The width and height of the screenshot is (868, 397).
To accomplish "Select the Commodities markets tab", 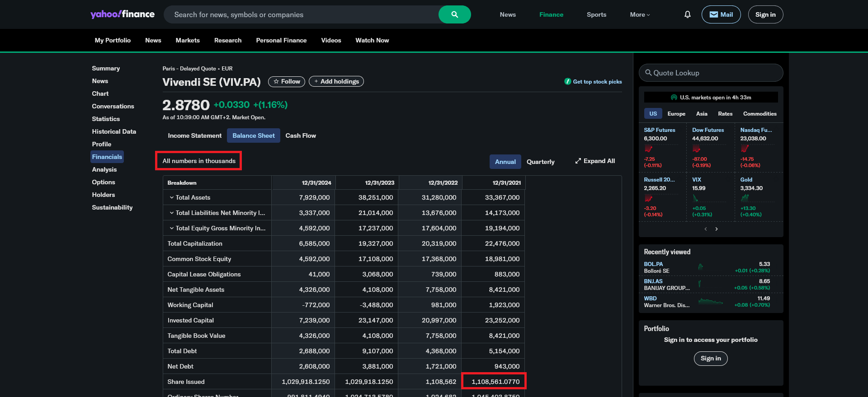I will point(760,114).
